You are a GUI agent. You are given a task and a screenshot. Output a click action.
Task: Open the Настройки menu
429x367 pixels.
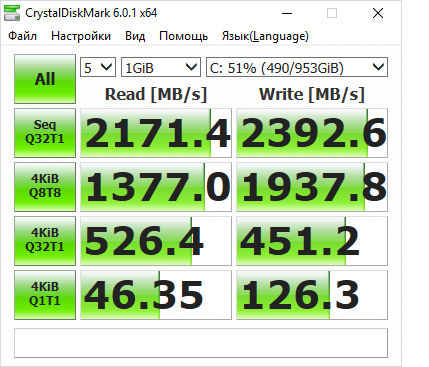coord(81,36)
